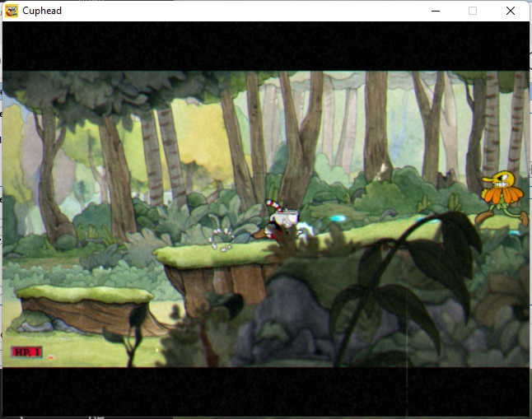Click the white dust puff behind Cuphead
Viewport: 532px width, 419px height.
221,239
